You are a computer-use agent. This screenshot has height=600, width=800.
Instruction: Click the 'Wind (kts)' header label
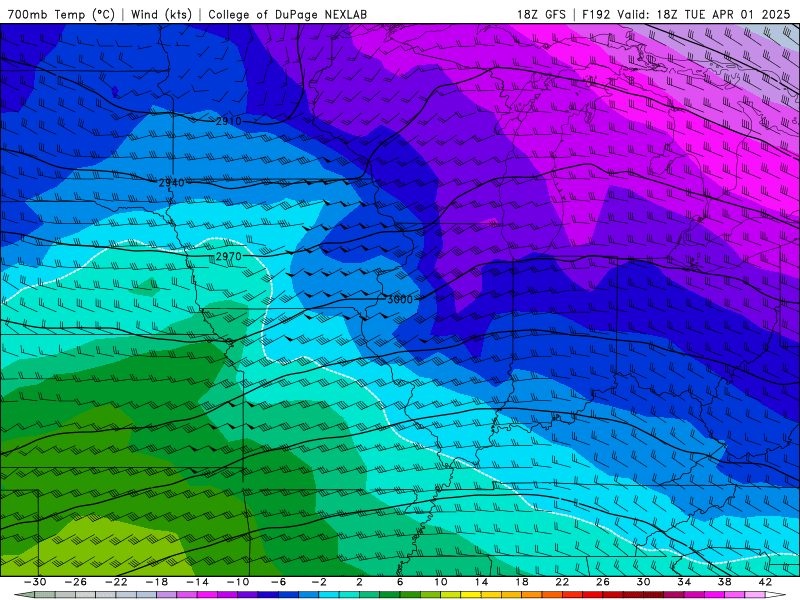pyautogui.click(x=161, y=14)
